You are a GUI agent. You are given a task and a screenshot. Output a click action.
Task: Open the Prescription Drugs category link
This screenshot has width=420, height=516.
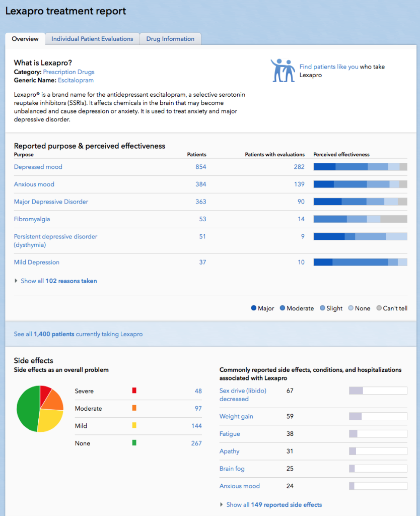click(x=68, y=72)
